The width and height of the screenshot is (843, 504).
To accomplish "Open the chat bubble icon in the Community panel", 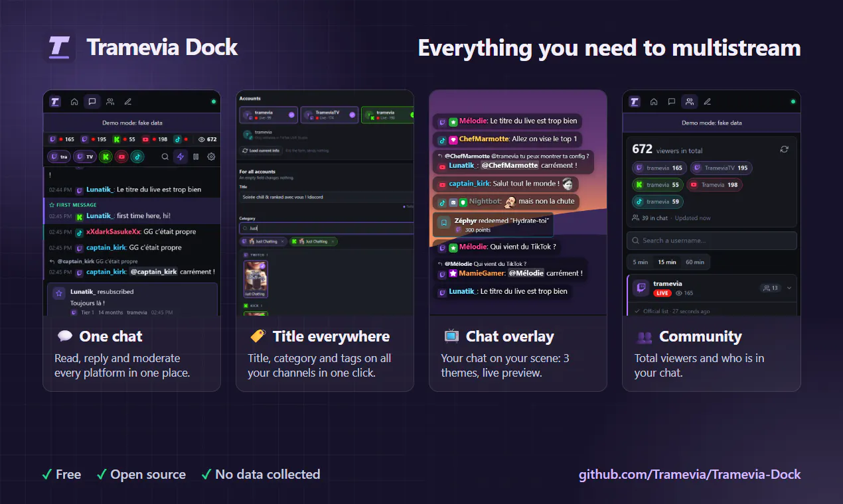I will [672, 101].
